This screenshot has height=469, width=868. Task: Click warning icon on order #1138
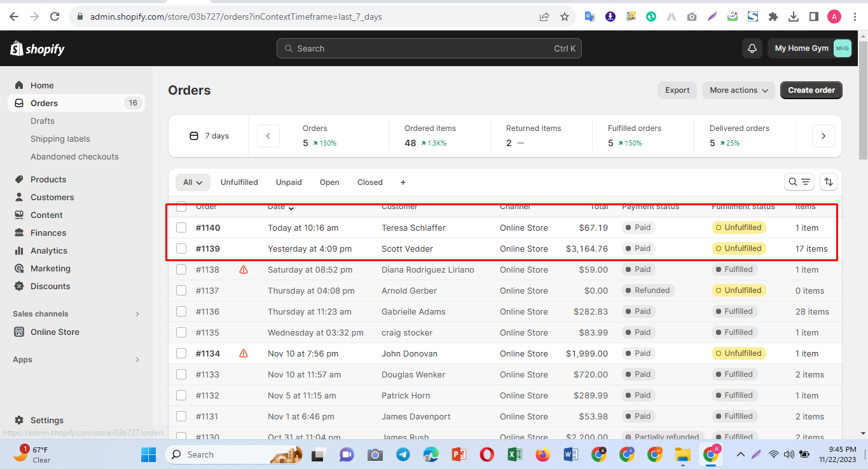tap(244, 269)
